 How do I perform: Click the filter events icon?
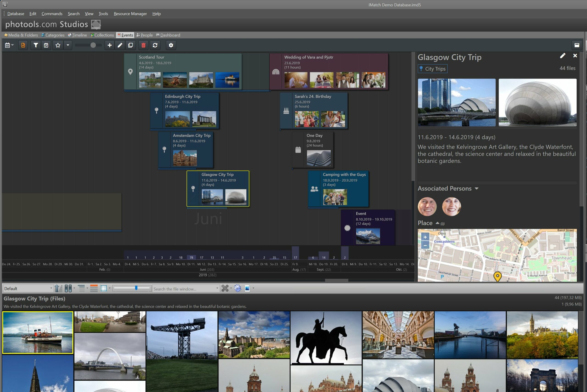point(35,45)
